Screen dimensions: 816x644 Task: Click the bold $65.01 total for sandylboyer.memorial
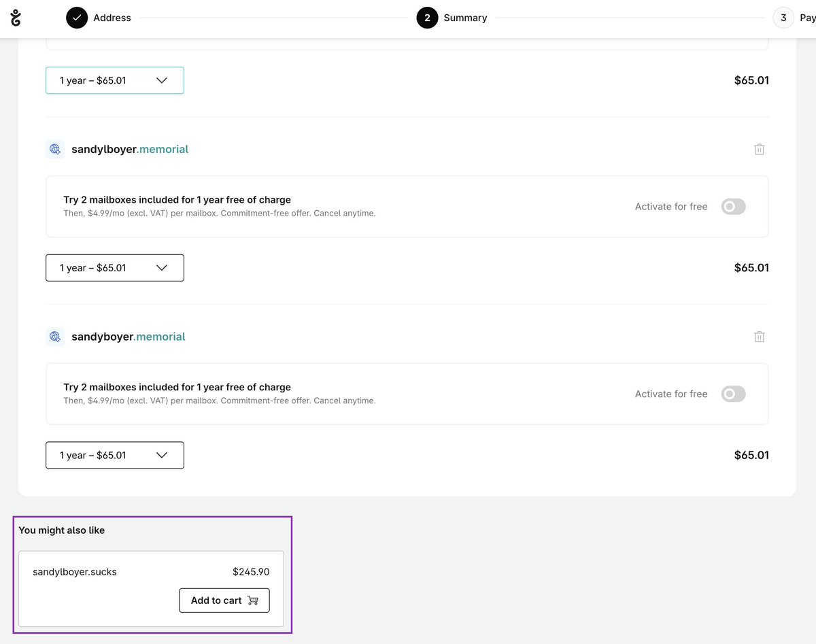pyautogui.click(x=751, y=268)
